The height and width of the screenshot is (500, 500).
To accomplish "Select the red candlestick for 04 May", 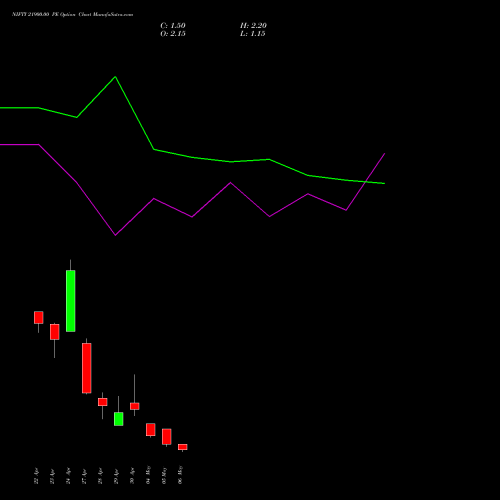I will (x=151, y=429).
